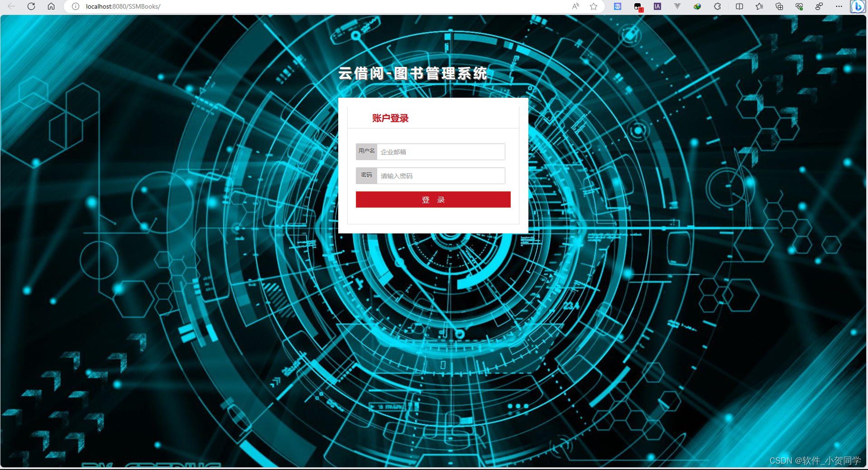Open the Bing Copilot sidebar button
This screenshot has width=868, height=470.
(858, 7)
